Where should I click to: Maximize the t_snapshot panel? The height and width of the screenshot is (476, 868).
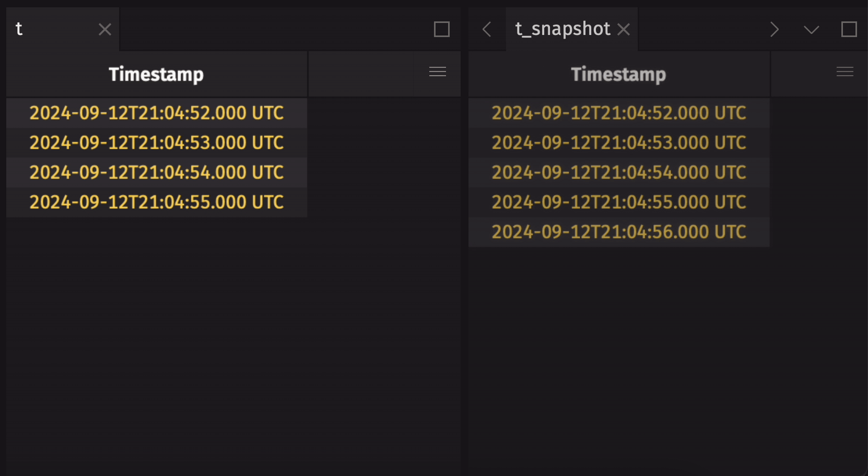click(849, 30)
